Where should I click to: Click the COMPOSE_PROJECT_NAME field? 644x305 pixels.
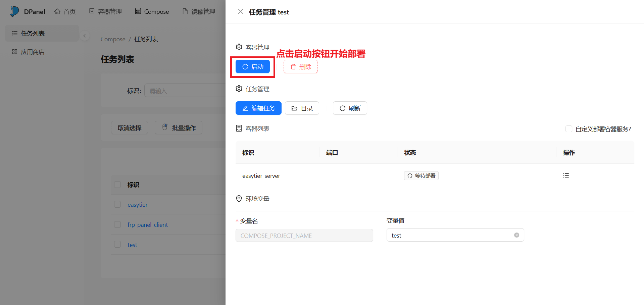(x=304, y=236)
